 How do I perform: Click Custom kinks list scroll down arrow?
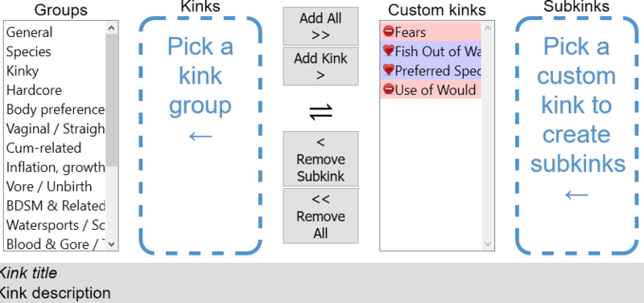(488, 244)
